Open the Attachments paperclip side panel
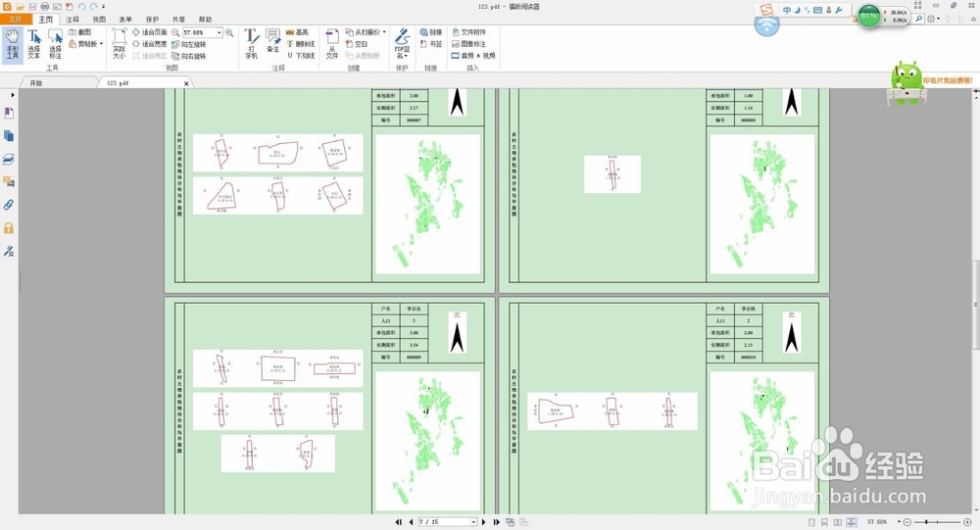Screen dimensions: 980x530 pos(9,205)
